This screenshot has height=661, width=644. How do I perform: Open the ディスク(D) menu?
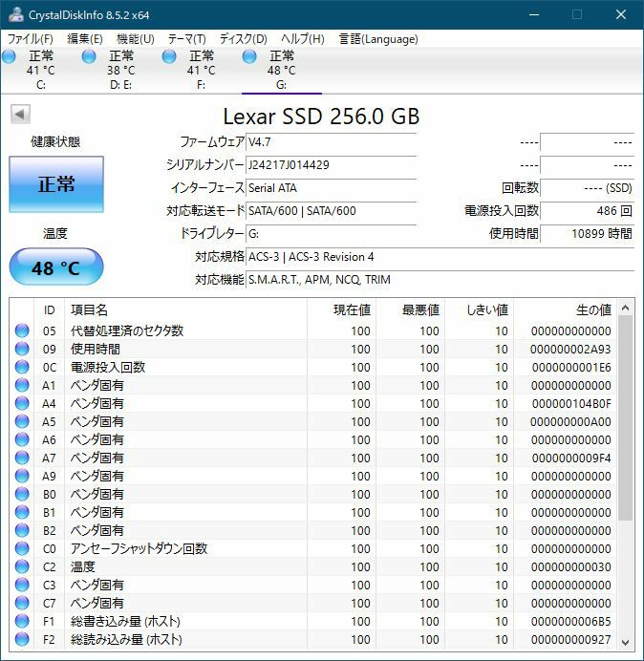coord(244,39)
